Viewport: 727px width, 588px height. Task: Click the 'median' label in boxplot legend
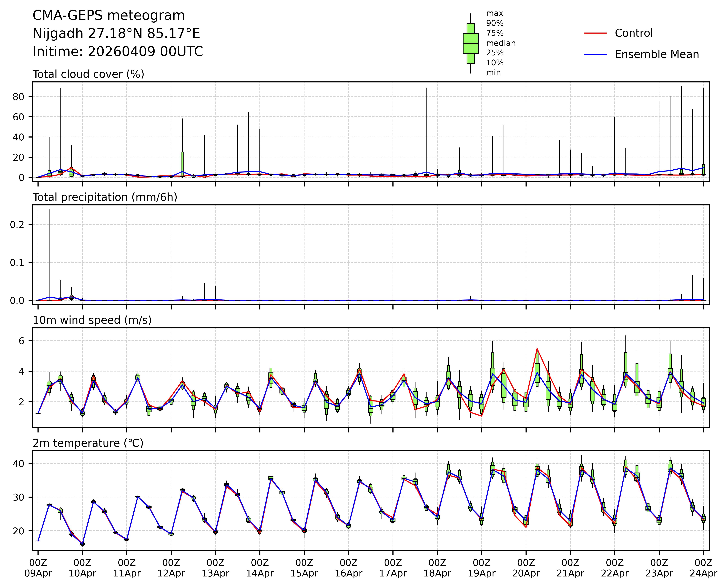[501, 43]
